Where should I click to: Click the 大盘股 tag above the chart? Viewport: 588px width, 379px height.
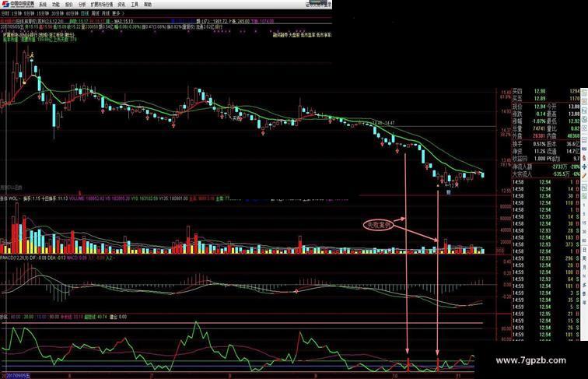click(x=294, y=34)
